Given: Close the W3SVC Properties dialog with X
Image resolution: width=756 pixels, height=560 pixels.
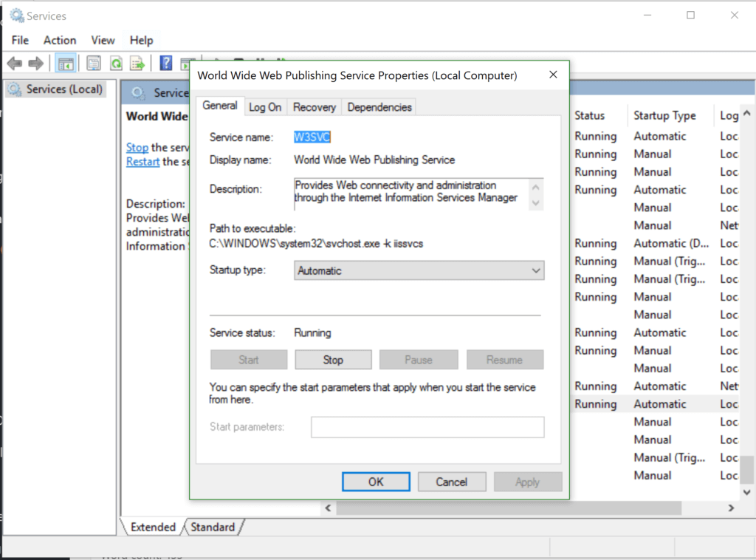Looking at the screenshot, I should click(553, 75).
